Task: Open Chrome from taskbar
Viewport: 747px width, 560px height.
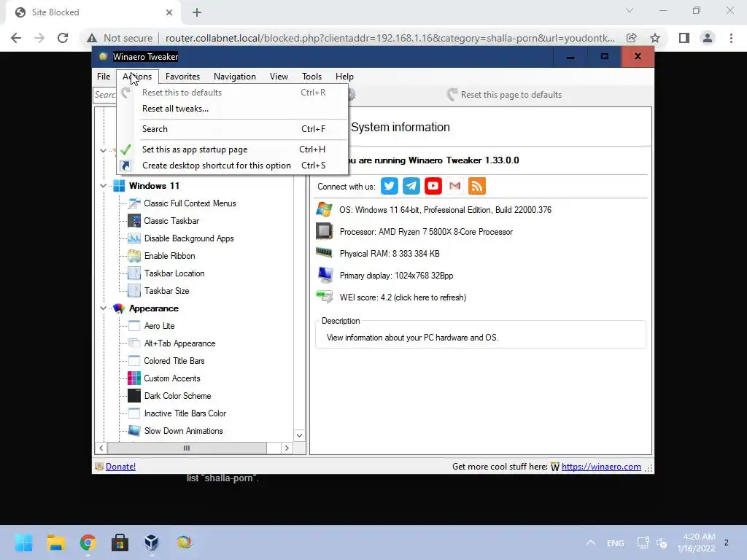Action: pos(88,542)
